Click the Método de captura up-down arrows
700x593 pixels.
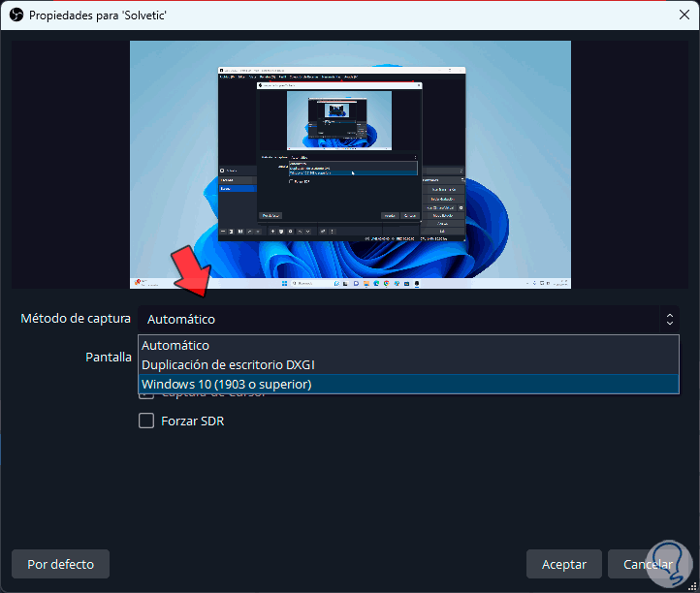(x=669, y=319)
